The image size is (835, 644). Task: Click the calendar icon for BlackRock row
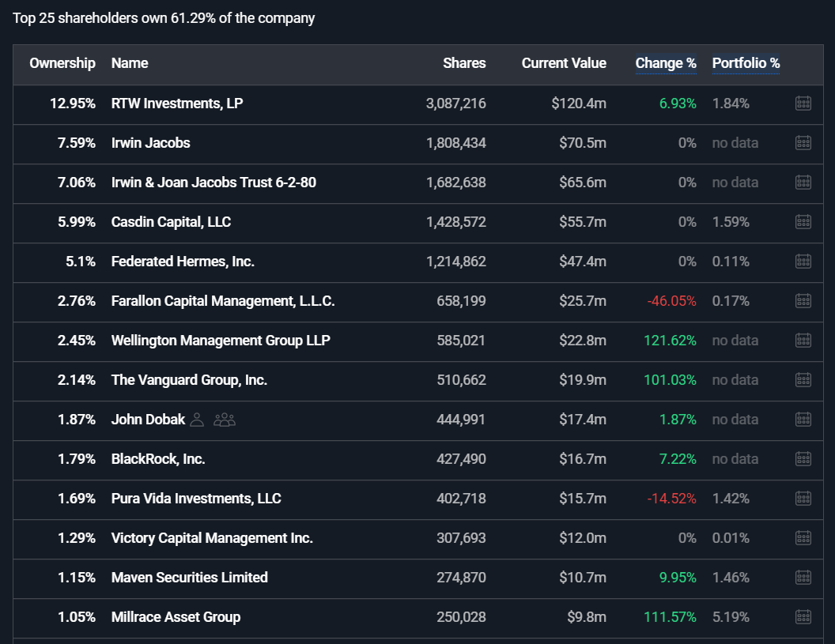coord(803,459)
